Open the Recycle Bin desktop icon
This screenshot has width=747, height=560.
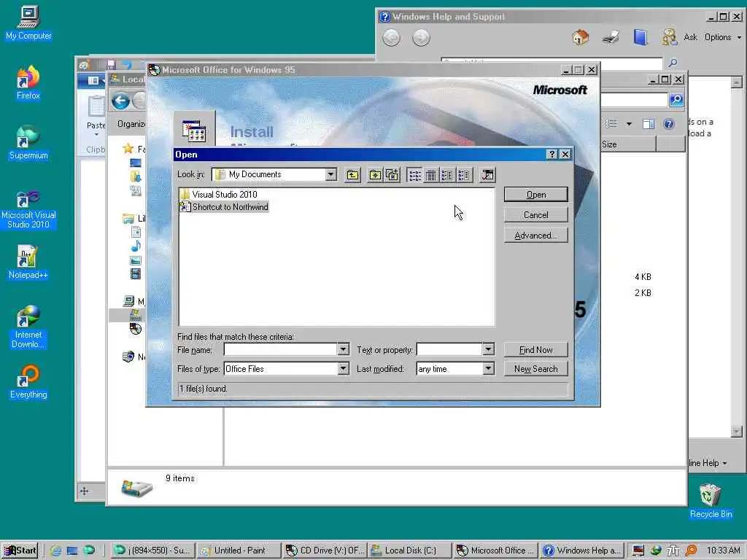click(711, 501)
